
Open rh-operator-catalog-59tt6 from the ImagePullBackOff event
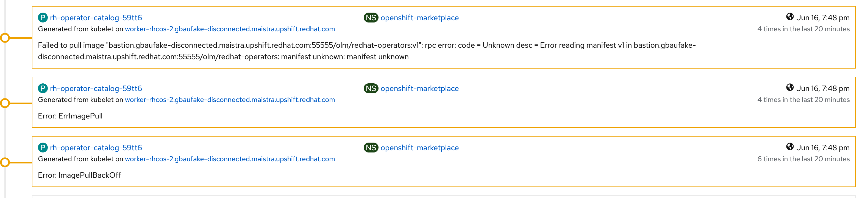point(96,148)
